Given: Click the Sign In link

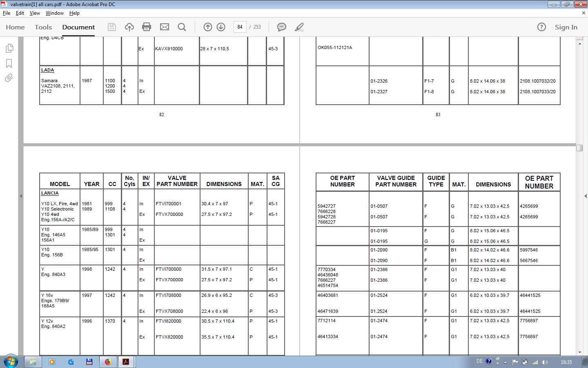Looking at the screenshot, I should [x=566, y=27].
